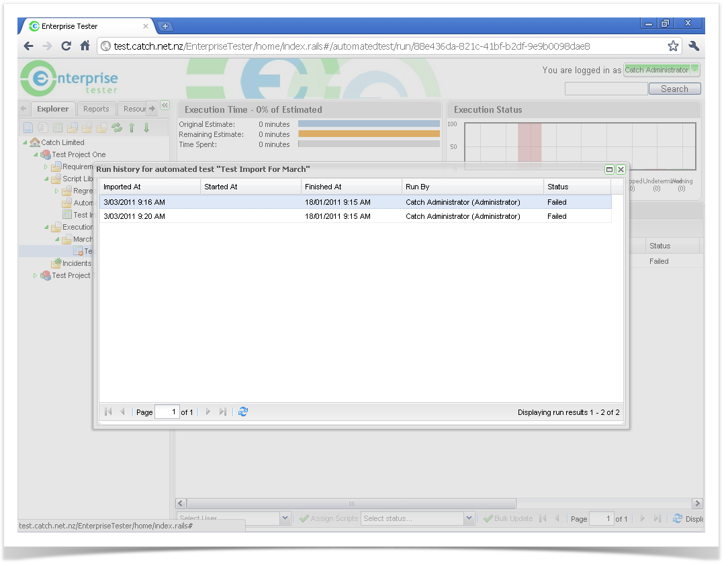728x566 pixels.
Task: Click the run history page number field
Action: (167, 412)
